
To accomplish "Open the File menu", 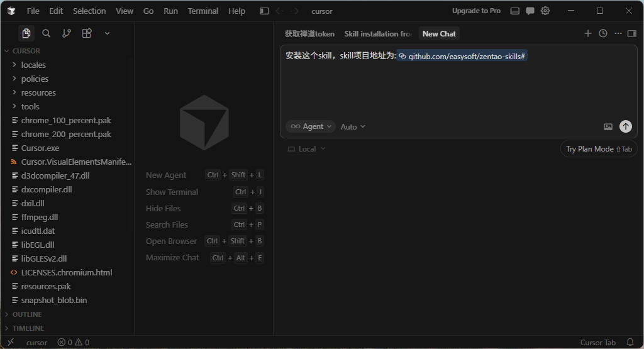I will 33,11.
